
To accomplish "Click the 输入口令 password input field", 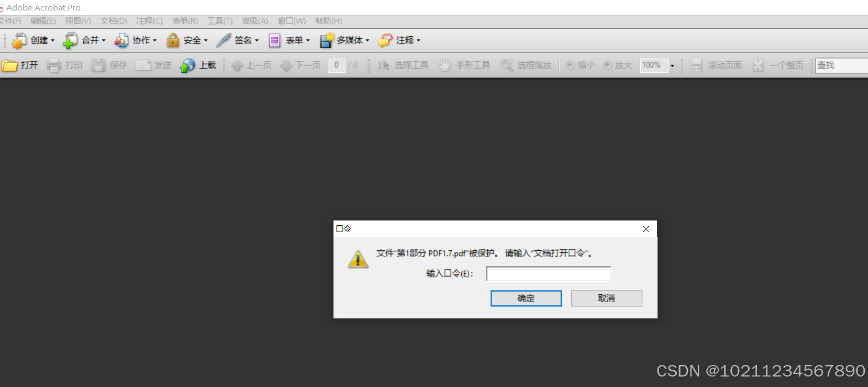I will pyautogui.click(x=548, y=274).
